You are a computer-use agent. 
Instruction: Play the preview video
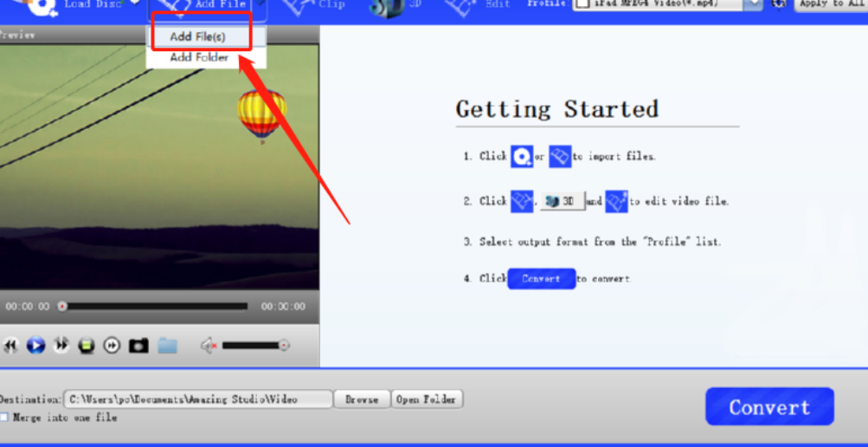click(x=36, y=346)
